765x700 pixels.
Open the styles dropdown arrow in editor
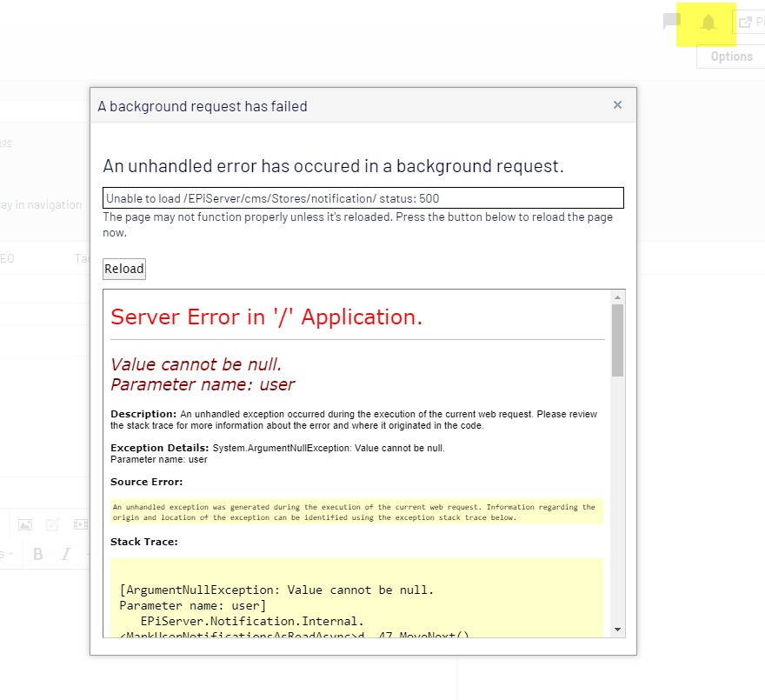tap(10, 554)
